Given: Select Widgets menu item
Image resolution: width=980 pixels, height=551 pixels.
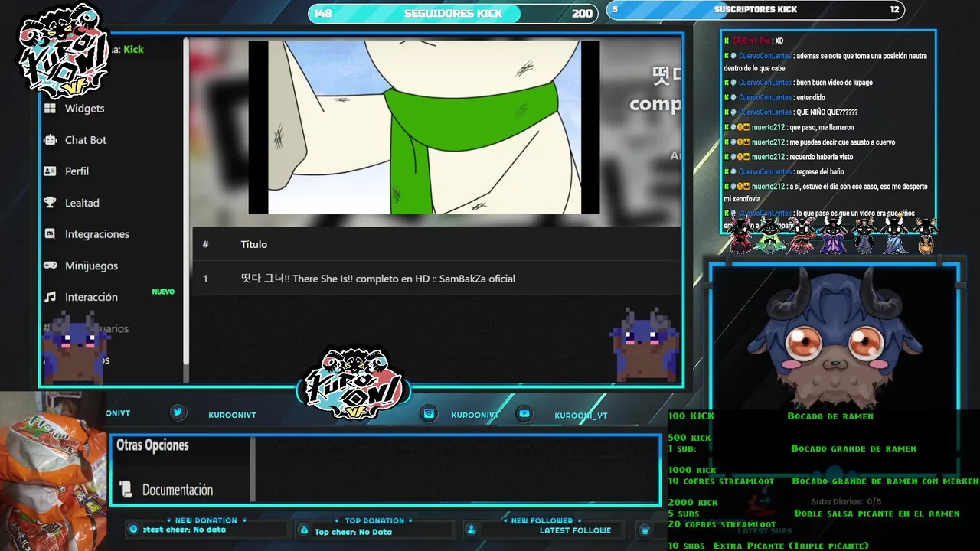Looking at the screenshot, I should tap(84, 109).
